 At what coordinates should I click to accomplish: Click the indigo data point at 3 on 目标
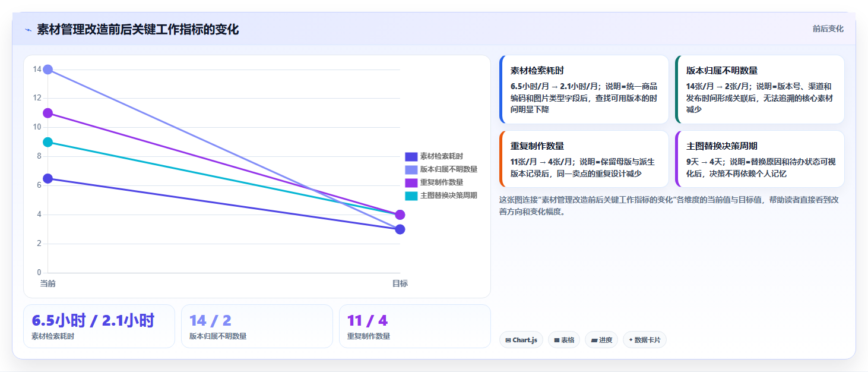[x=400, y=229]
